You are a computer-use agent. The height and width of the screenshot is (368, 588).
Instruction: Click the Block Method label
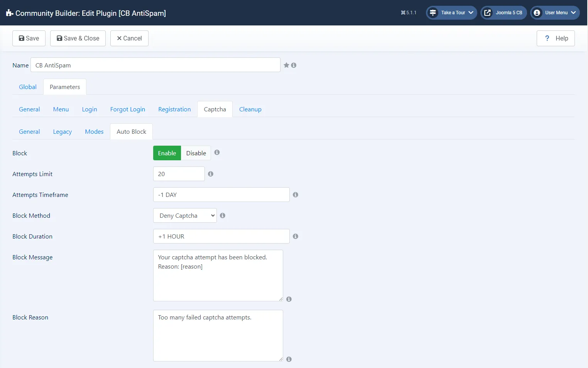[31, 216]
